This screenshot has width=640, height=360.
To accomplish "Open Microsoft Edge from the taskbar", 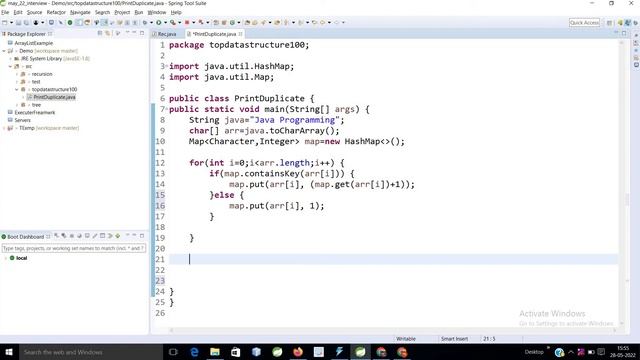I will point(194,352).
